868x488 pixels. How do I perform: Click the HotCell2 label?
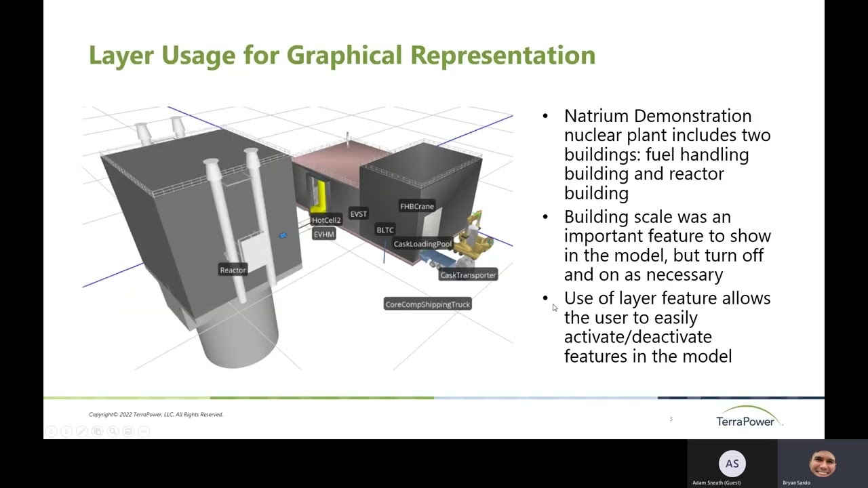pos(326,220)
